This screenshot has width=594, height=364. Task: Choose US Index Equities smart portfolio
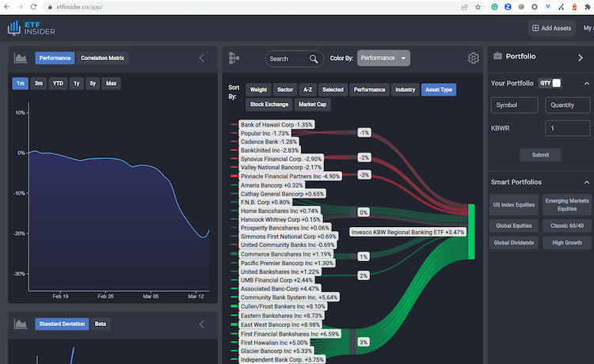tap(514, 205)
